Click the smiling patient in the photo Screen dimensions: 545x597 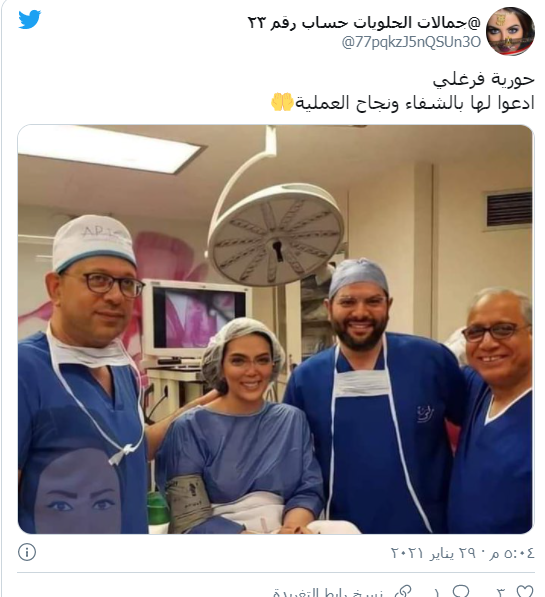click(x=243, y=425)
